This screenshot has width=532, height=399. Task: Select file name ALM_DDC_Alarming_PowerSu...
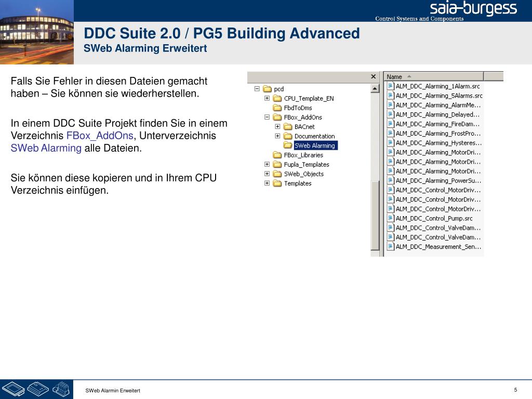click(438, 180)
